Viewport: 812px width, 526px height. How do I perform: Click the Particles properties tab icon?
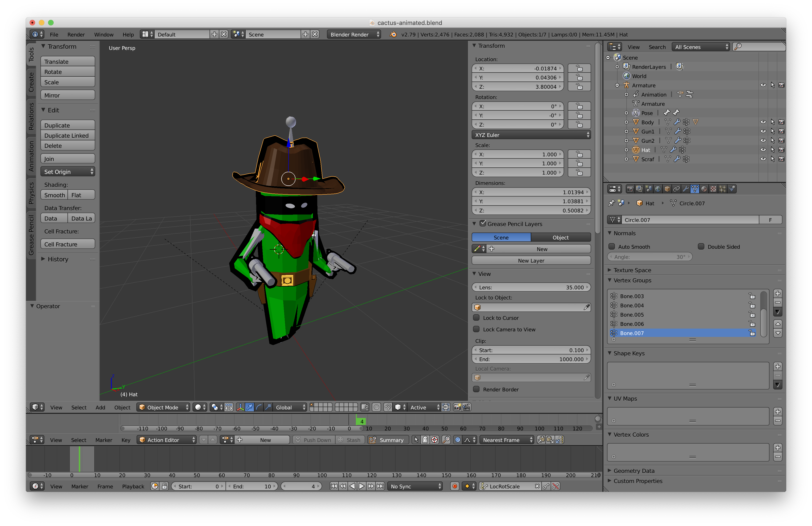click(722, 189)
